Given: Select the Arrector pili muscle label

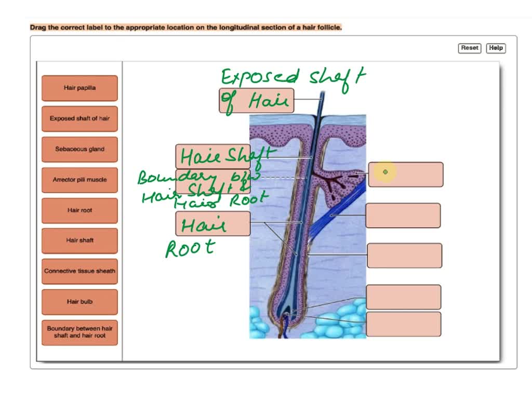Looking at the screenshot, I should pyautogui.click(x=79, y=180).
